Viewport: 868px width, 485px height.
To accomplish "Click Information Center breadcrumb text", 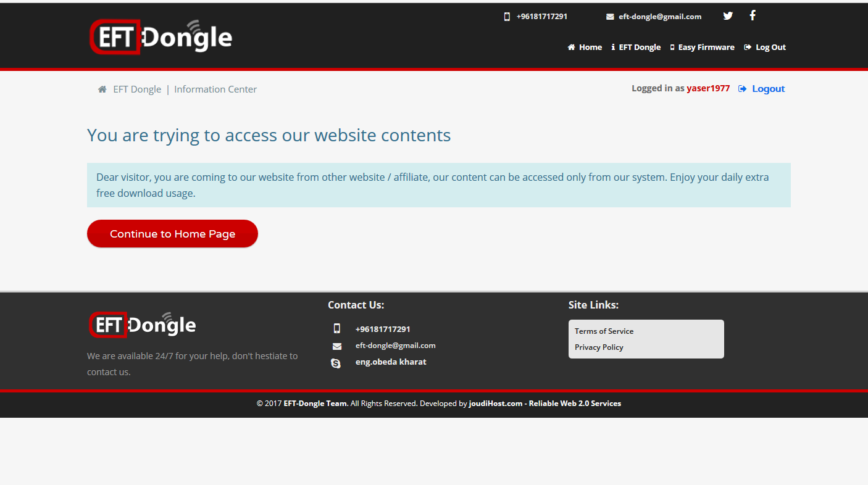I will coord(215,89).
